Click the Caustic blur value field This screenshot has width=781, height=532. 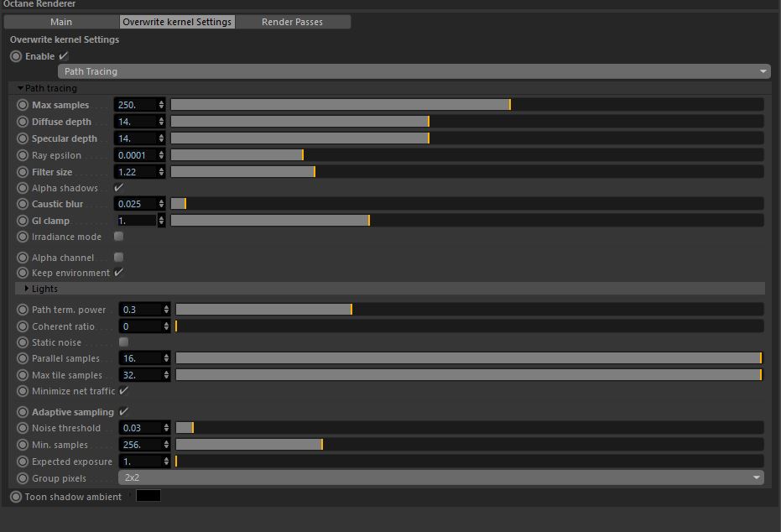pyautogui.click(x=136, y=204)
